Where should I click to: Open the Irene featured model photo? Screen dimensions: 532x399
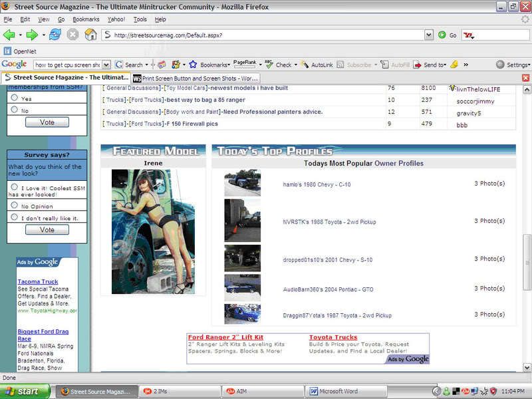[x=153, y=231]
